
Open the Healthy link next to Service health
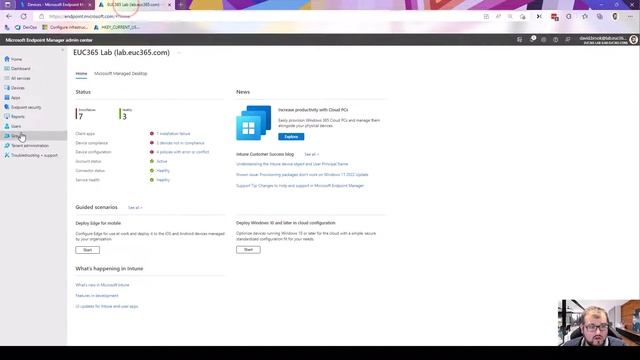tap(163, 180)
